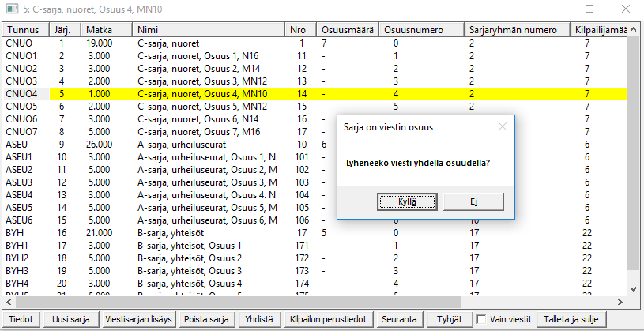The height and width of the screenshot is (331, 644).
Task: Click the Osuusnumero column header
Action: (x=419, y=29)
